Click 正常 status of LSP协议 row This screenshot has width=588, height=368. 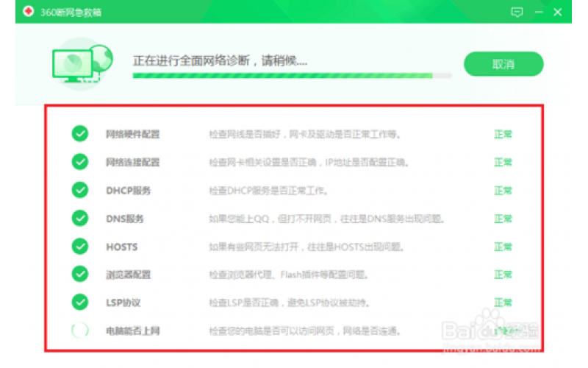[503, 302]
